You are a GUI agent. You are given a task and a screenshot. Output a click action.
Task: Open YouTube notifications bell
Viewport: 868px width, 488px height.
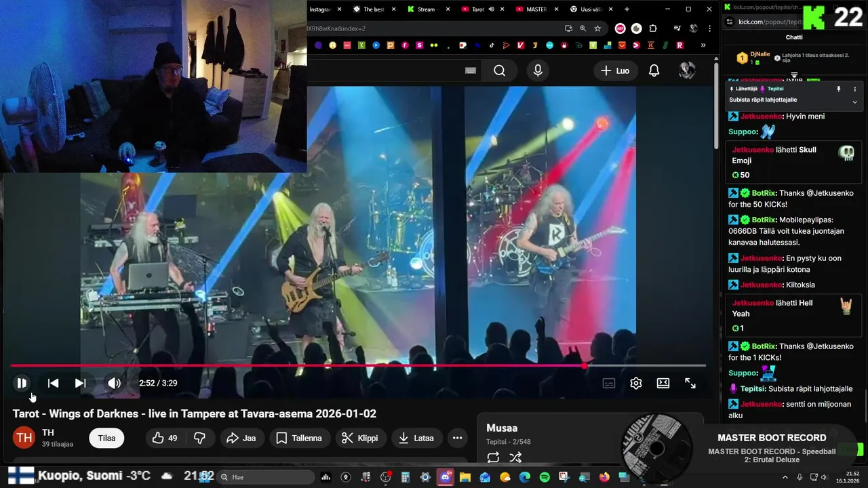[x=654, y=70]
